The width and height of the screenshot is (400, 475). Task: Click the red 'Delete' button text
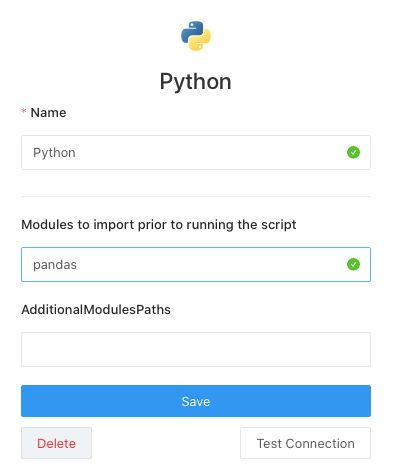(x=56, y=444)
